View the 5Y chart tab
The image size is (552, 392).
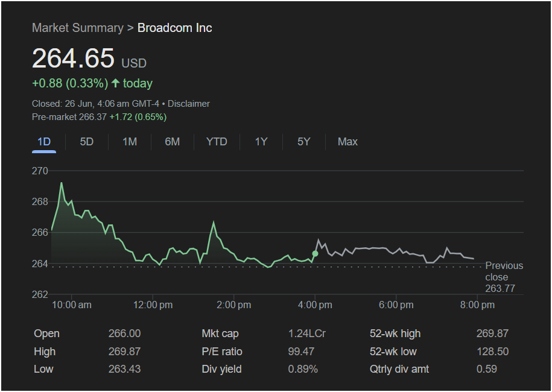point(303,142)
